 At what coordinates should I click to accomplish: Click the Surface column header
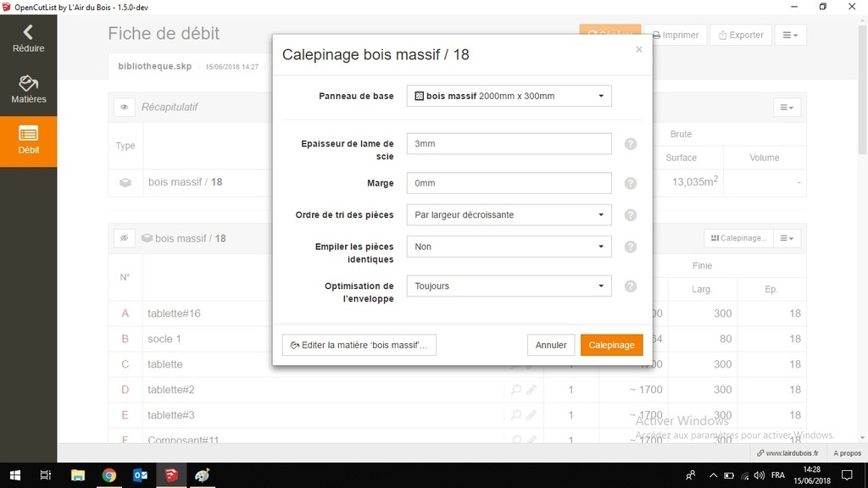click(x=681, y=158)
